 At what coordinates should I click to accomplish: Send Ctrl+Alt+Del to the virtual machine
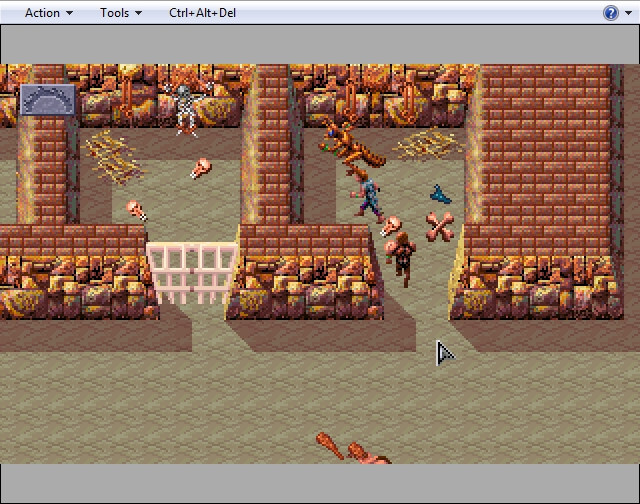coord(202,13)
